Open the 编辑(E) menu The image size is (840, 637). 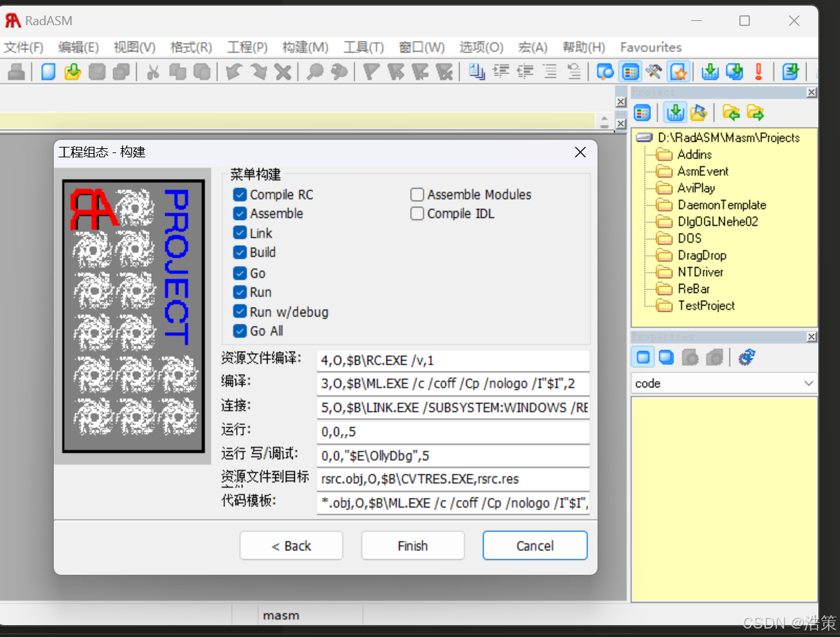78,48
